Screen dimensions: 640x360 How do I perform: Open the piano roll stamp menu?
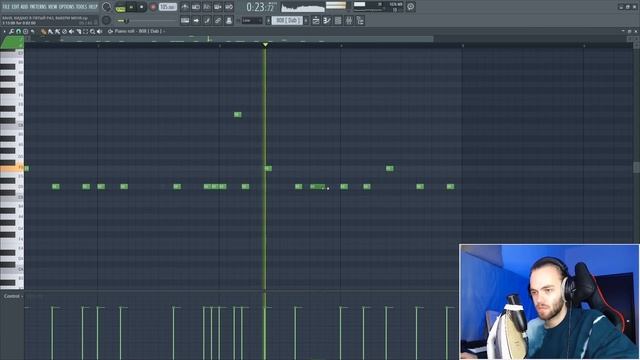(x=25, y=31)
